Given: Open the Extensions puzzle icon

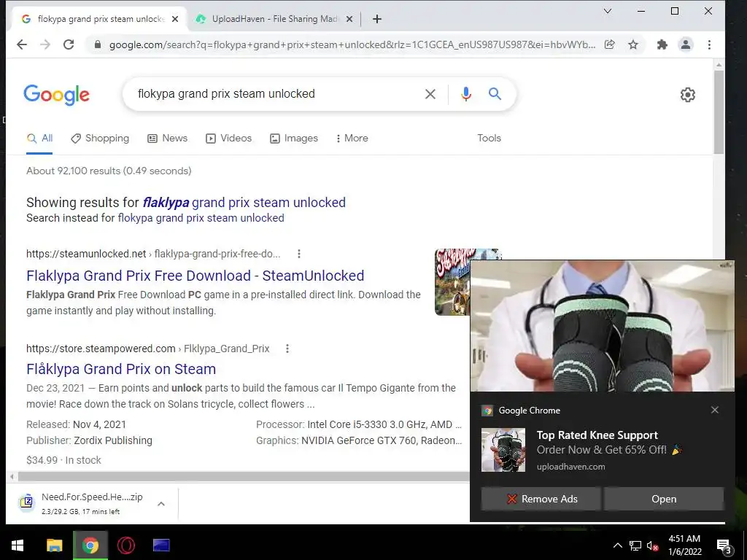Looking at the screenshot, I should point(662,44).
